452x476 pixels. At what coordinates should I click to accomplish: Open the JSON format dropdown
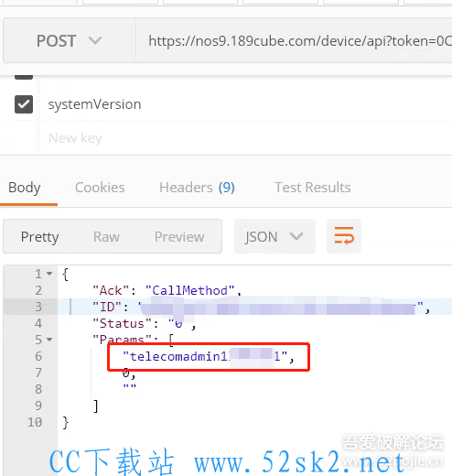point(274,236)
